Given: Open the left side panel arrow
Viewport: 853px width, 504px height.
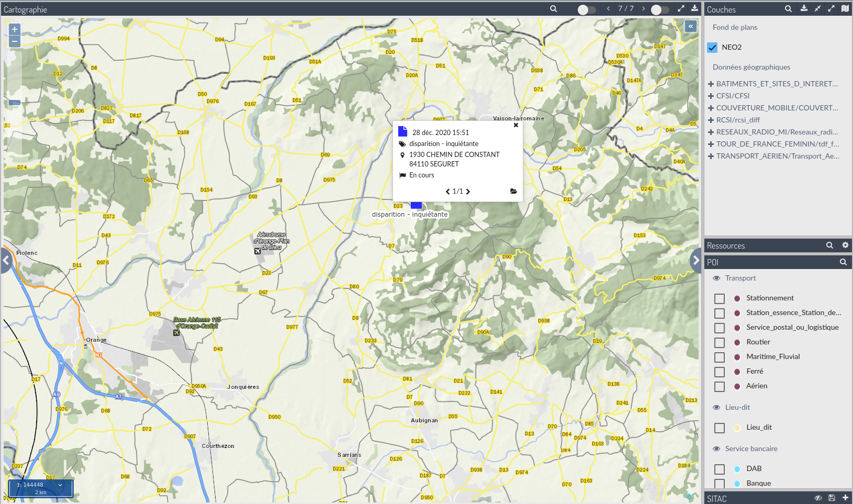Looking at the screenshot, I should pyautogui.click(x=6, y=260).
